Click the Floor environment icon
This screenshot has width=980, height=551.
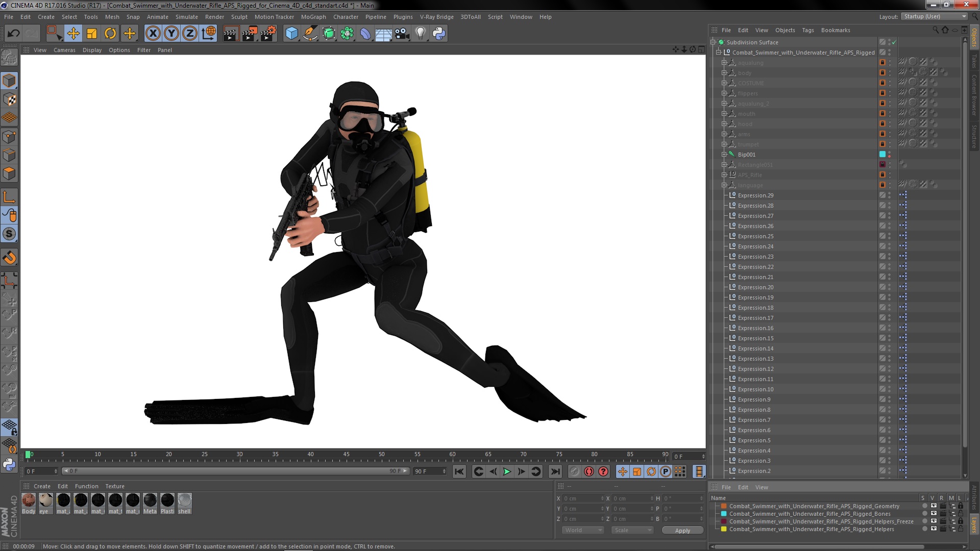coord(383,34)
